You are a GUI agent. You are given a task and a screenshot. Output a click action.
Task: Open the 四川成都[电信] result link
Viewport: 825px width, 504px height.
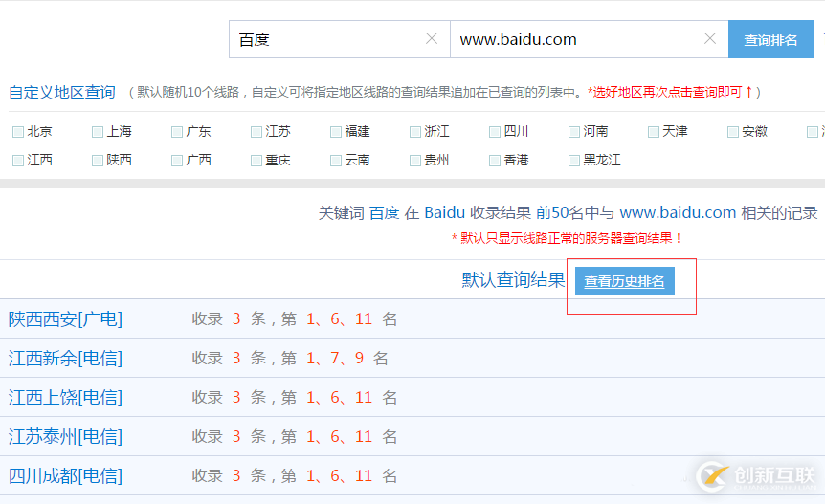pyautogui.click(x=65, y=476)
